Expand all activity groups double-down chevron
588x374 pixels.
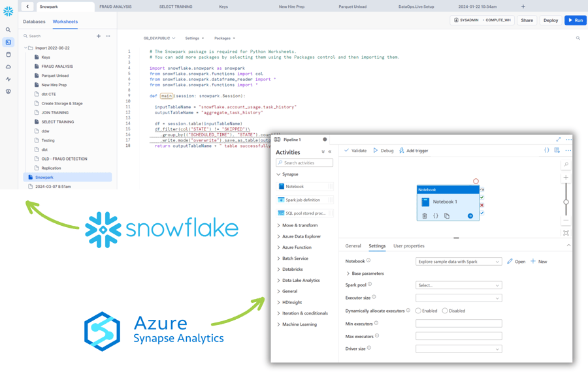(x=323, y=152)
